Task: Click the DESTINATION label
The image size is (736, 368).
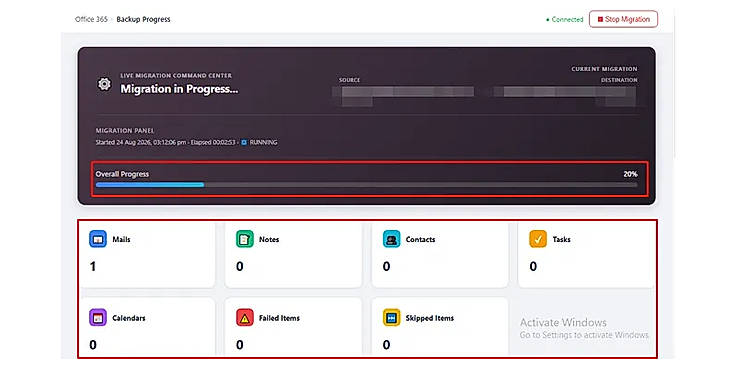Action: click(619, 80)
